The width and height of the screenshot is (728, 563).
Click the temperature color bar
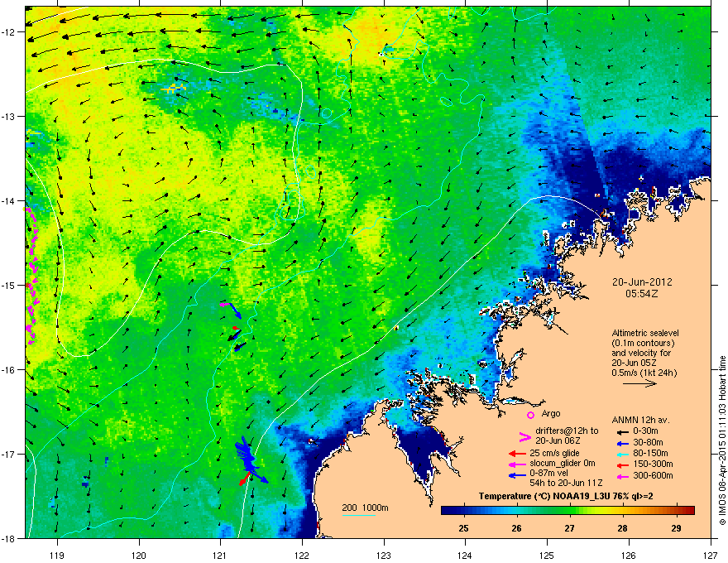pyautogui.click(x=568, y=511)
